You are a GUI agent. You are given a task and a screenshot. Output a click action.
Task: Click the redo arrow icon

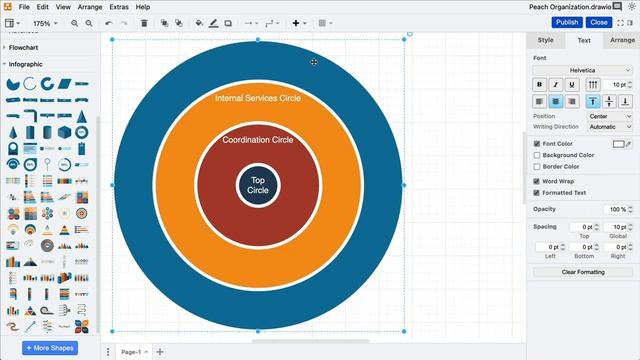click(124, 23)
